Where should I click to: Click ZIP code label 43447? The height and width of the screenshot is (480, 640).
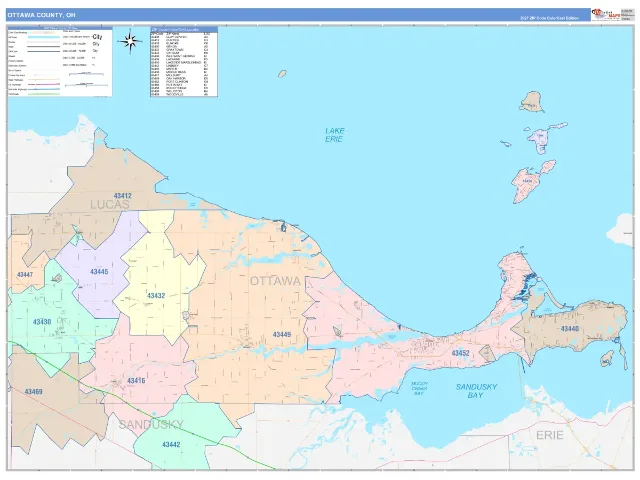coord(24,275)
